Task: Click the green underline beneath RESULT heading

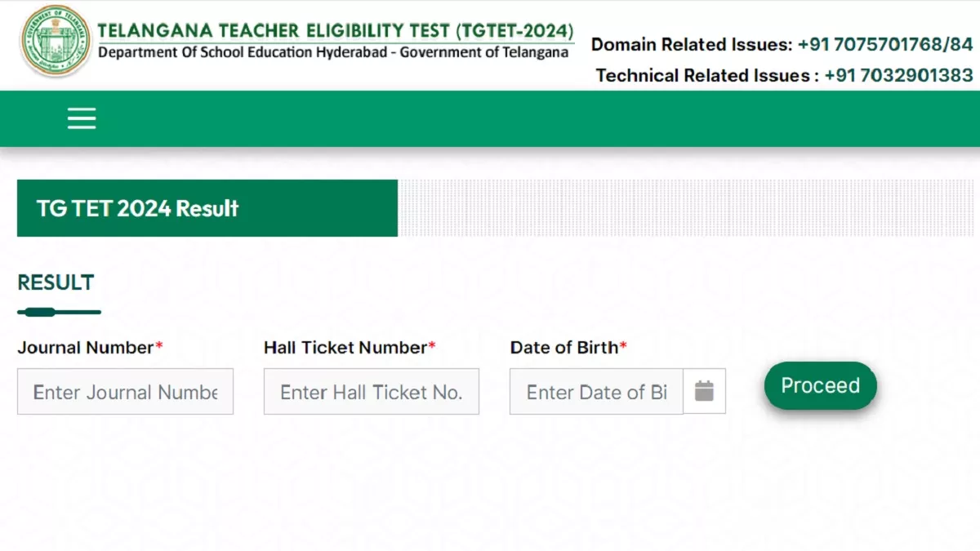Action: coord(59,312)
